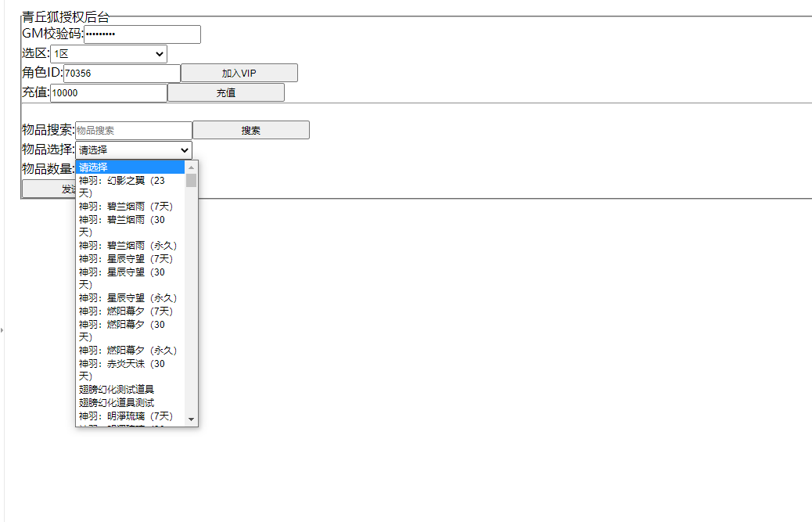This screenshot has height=522, width=812.
Task: Click the item list scrollbar thumb
Action: pyautogui.click(x=192, y=181)
